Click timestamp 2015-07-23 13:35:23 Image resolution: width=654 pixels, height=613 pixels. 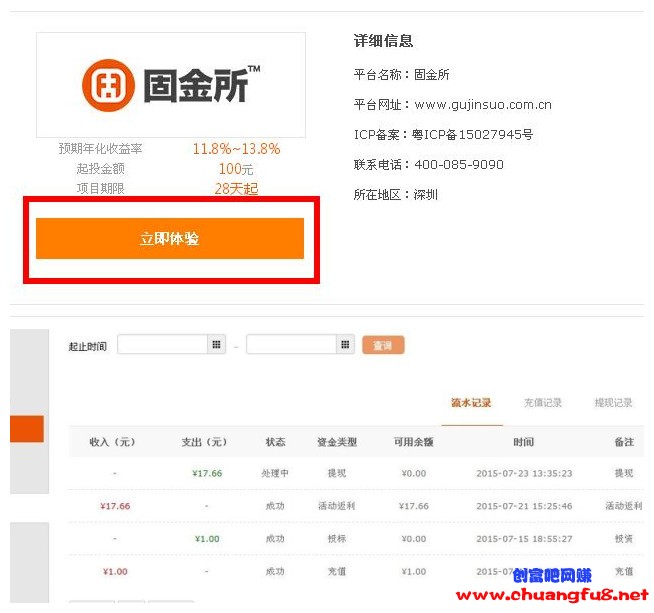pyautogui.click(x=524, y=473)
